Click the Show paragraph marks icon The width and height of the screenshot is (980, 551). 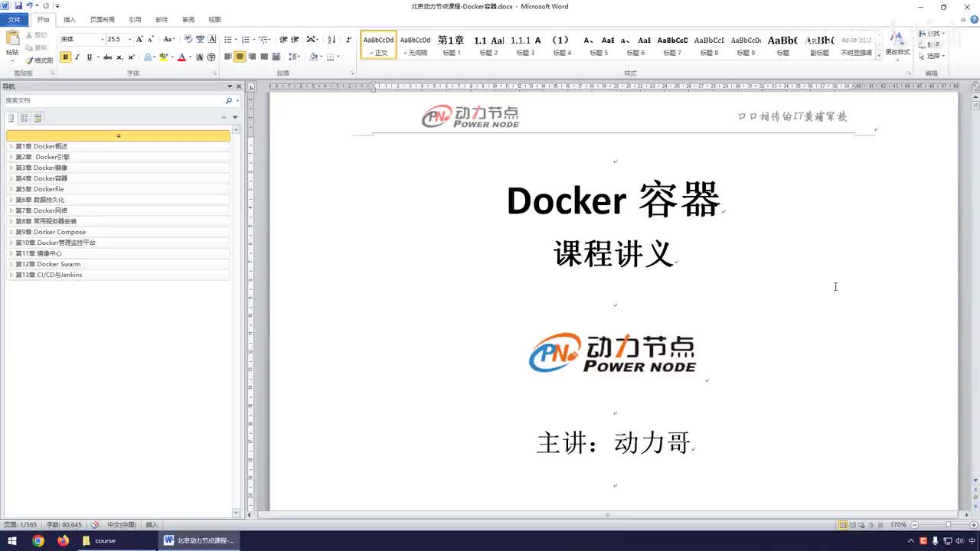[349, 39]
